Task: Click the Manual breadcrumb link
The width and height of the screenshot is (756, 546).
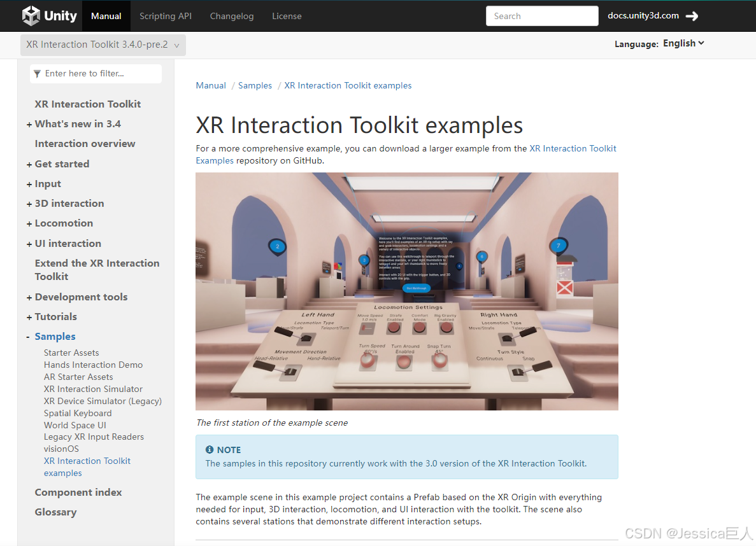Action: click(211, 85)
